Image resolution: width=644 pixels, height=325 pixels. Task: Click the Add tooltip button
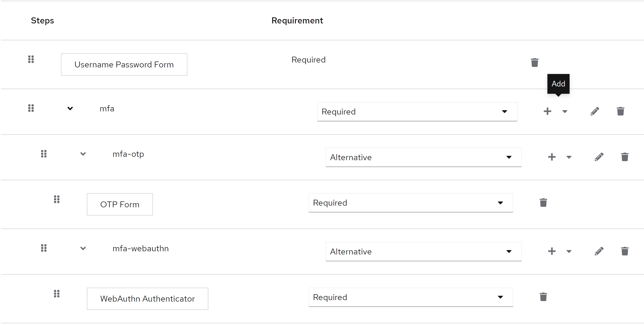click(x=559, y=84)
